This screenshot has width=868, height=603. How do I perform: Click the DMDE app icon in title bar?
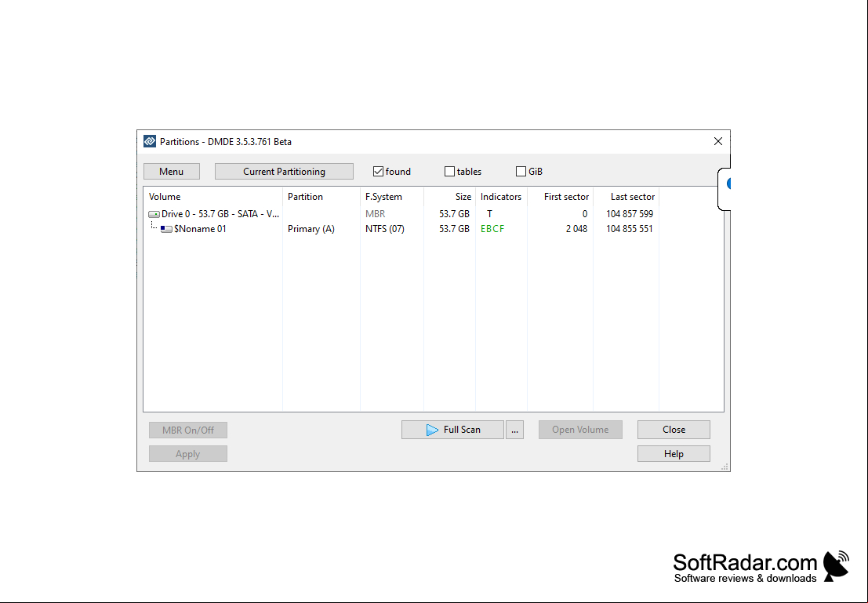tap(150, 142)
